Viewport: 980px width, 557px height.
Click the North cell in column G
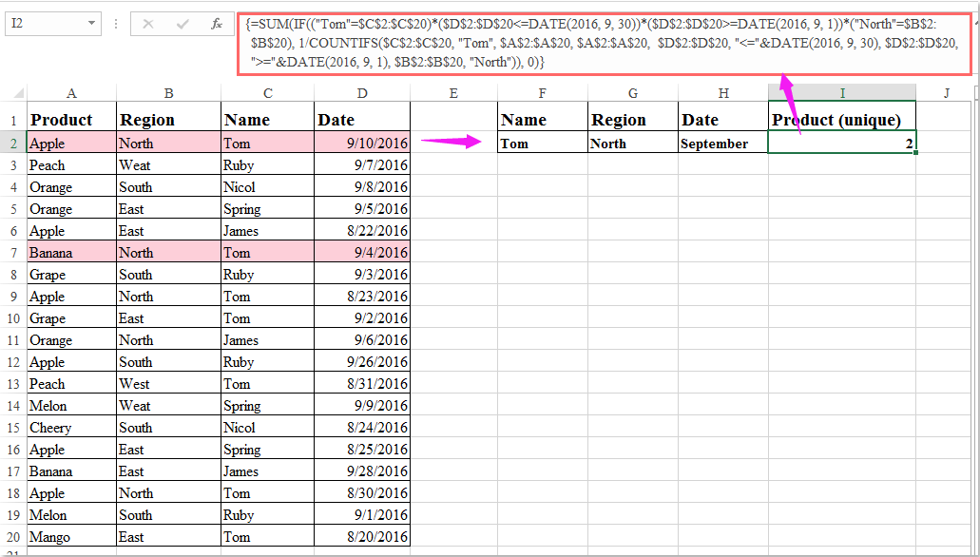click(x=632, y=143)
